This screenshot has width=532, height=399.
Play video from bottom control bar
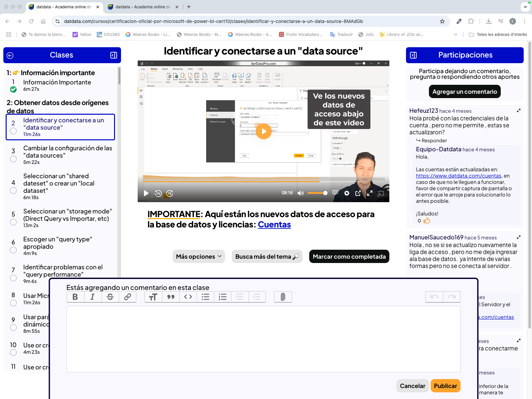(146, 193)
